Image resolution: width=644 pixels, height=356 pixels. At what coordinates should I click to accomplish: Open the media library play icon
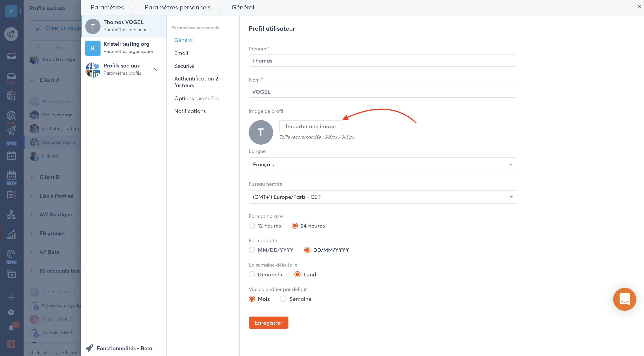11,274
